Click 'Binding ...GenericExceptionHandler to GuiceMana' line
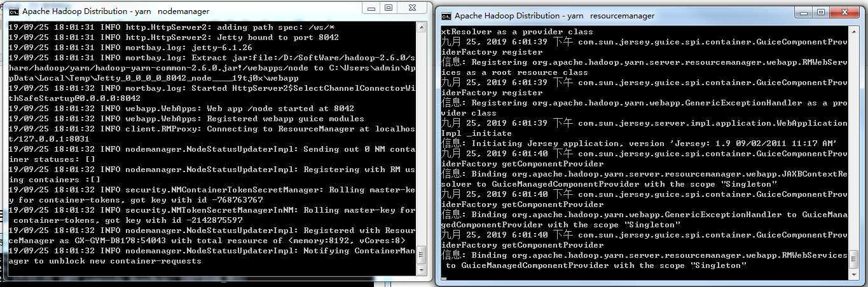 pyautogui.click(x=644, y=214)
